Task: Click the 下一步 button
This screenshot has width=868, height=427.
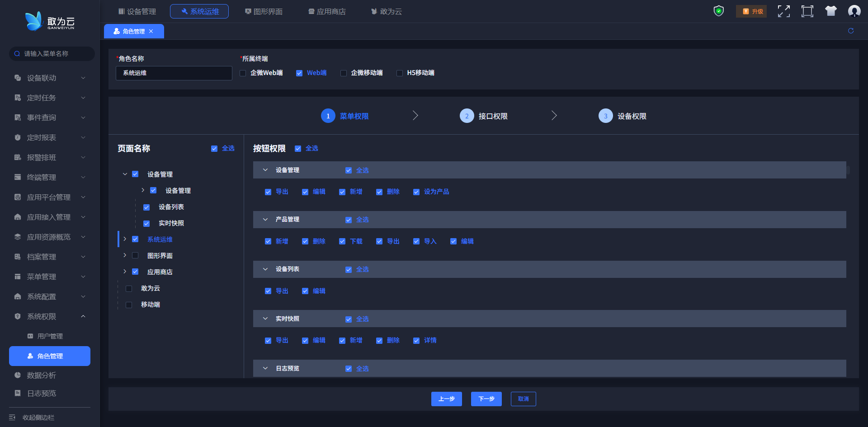Action: coord(486,399)
